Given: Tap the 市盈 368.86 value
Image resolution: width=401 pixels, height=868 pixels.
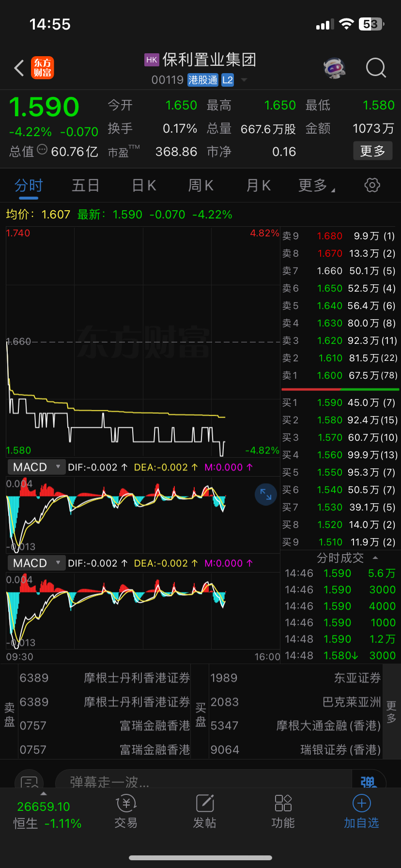Looking at the screenshot, I should [x=176, y=152].
